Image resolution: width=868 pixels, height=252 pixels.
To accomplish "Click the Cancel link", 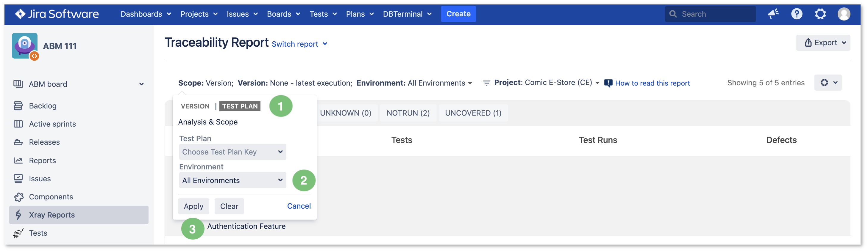I will tap(299, 206).
